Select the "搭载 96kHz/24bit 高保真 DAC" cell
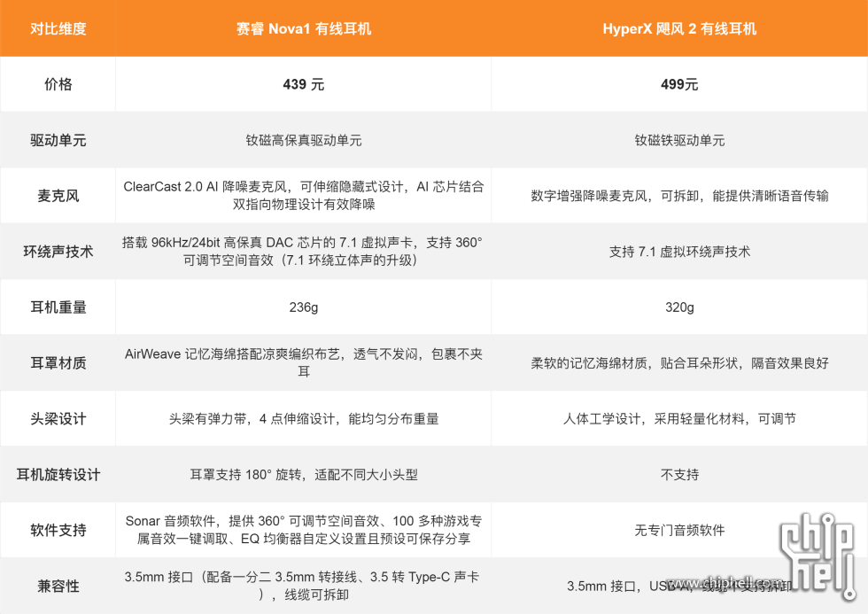 [303, 252]
